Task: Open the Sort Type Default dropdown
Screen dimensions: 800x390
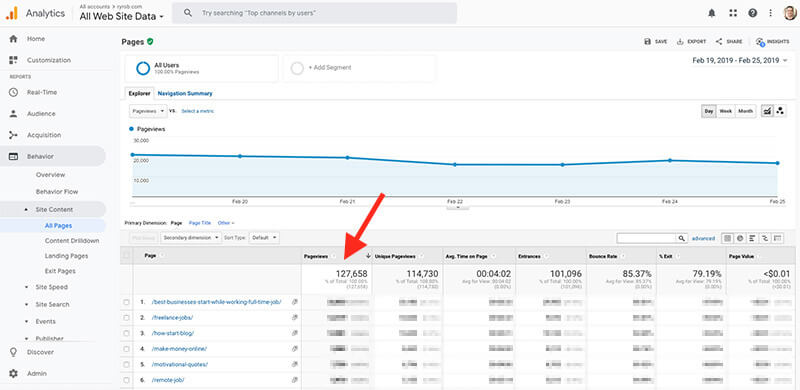Action: (264, 238)
